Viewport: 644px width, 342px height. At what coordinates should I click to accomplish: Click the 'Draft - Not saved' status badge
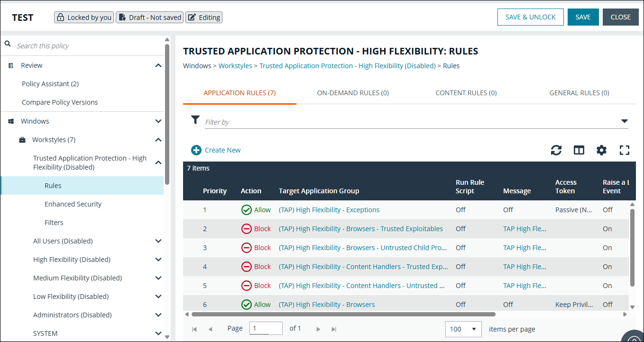click(x=149, y=17)
